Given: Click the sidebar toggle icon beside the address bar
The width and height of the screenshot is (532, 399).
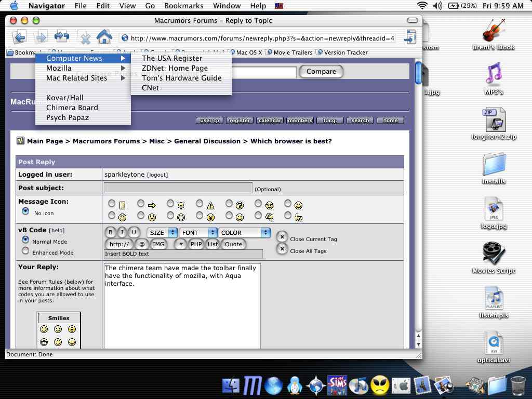Looking at the screenshot, I should coord(410,37).
